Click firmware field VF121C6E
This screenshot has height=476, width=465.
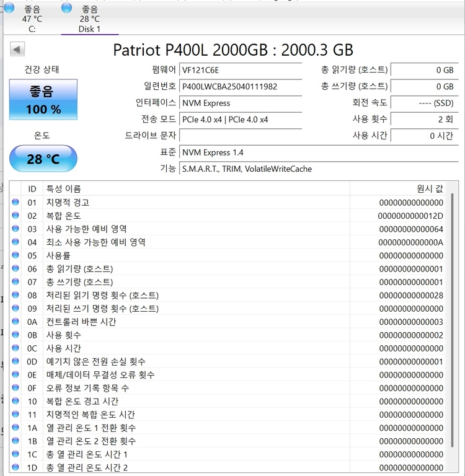(241, 70)
